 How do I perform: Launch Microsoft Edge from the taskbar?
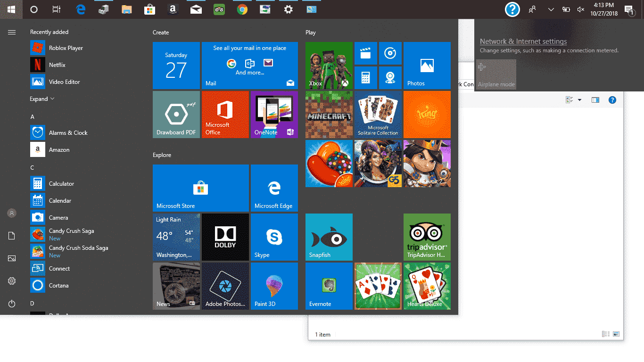(81, 9)
